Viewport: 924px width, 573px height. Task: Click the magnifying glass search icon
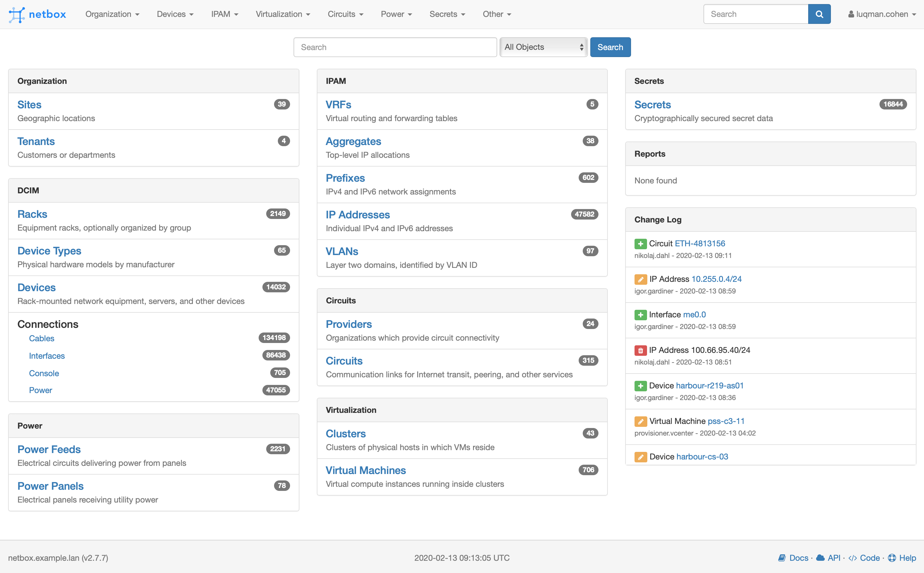[819, 14]
